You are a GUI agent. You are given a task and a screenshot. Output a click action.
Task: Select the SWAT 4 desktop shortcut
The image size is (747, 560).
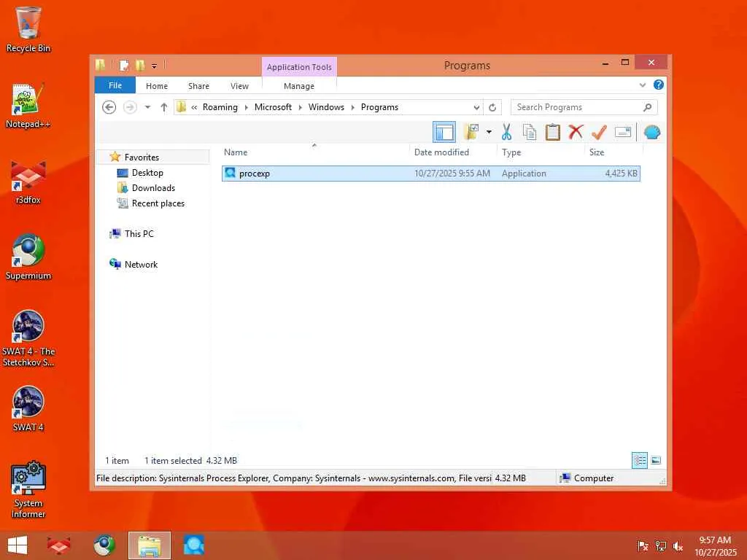coord(28,408)
